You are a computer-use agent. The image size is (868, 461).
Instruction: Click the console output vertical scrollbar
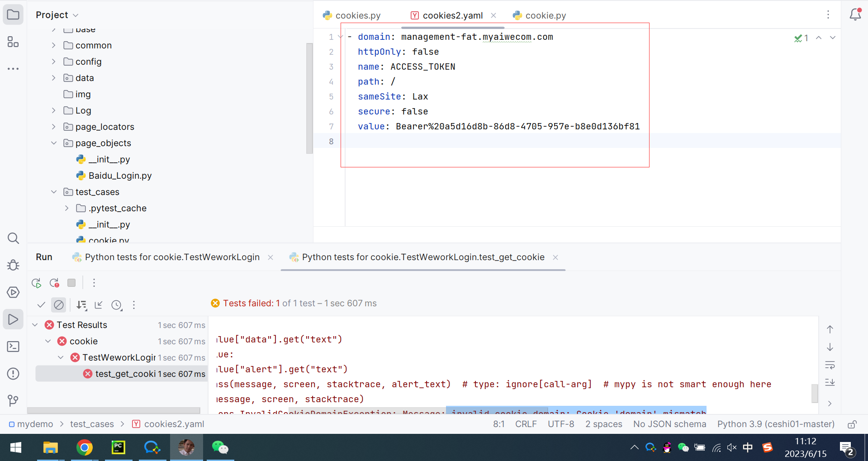coord(815,393)
